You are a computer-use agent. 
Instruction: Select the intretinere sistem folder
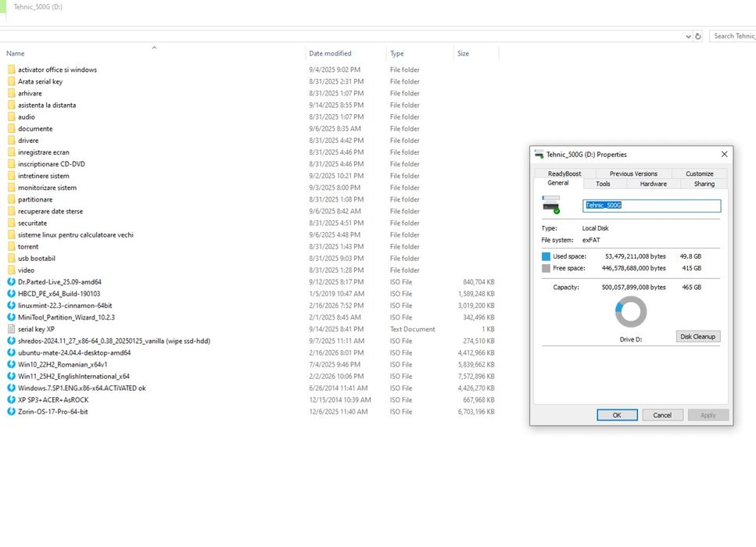point(44,176)
